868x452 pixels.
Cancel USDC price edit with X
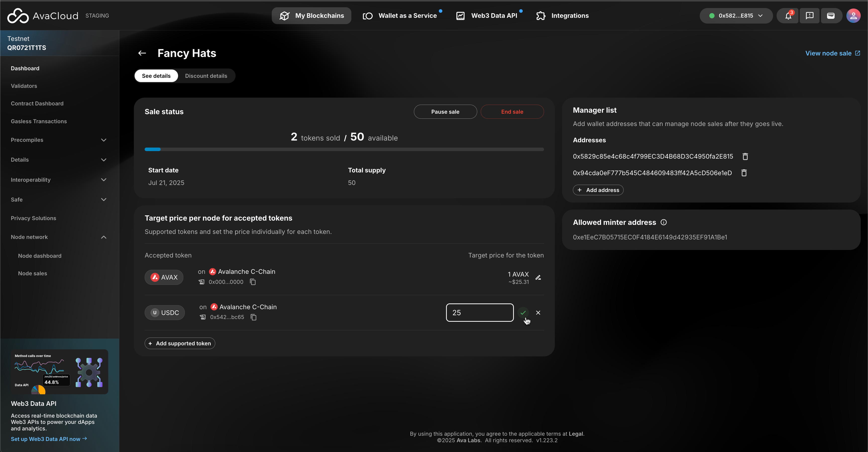538,312
